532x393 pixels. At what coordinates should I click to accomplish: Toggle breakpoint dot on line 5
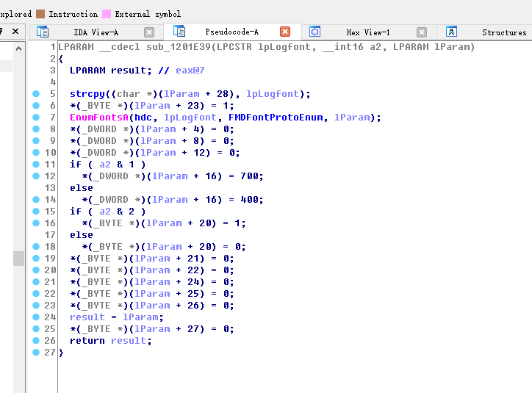point(36,94)
